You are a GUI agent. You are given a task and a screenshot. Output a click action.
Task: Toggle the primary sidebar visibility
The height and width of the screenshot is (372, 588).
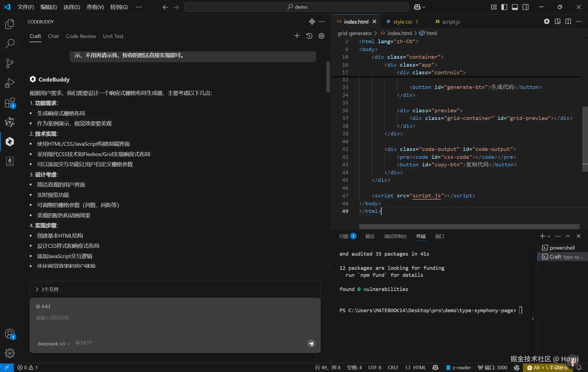point(504,7)
